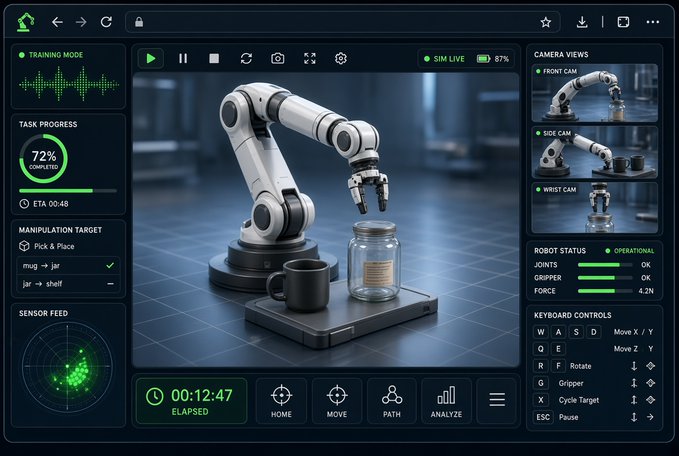Click the right arrow on Pause row
The width and height of the screenshot is (679, 456).
click(x=650, y=417)
